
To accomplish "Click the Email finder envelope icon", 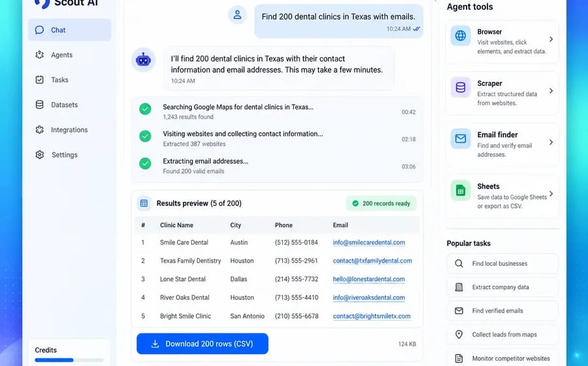I will [461, 139].
